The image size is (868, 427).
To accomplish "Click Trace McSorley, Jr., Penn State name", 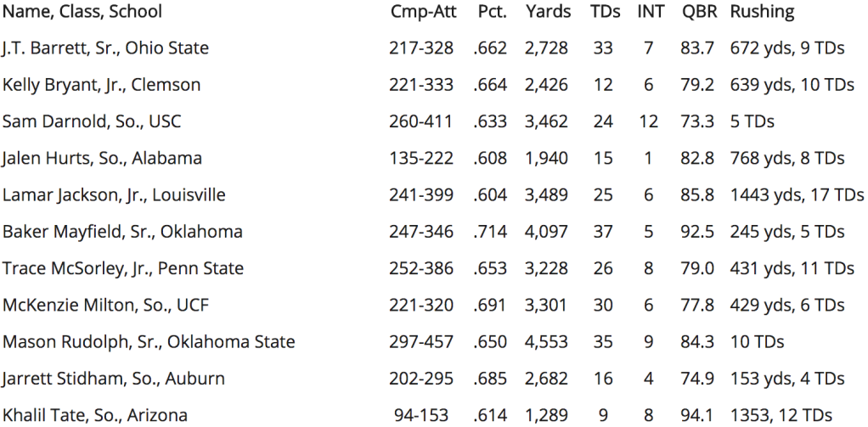I will (123, 269).
